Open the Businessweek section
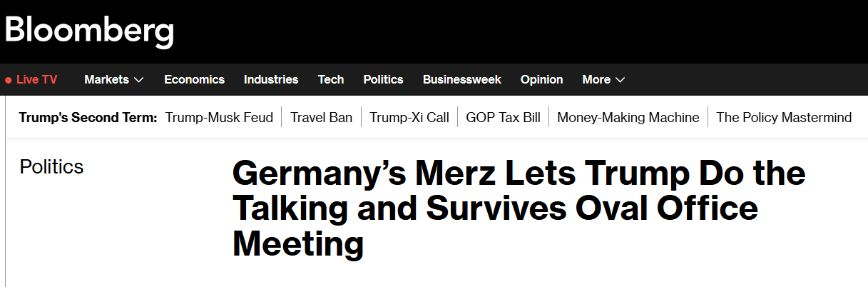 [x=461, y=80]
